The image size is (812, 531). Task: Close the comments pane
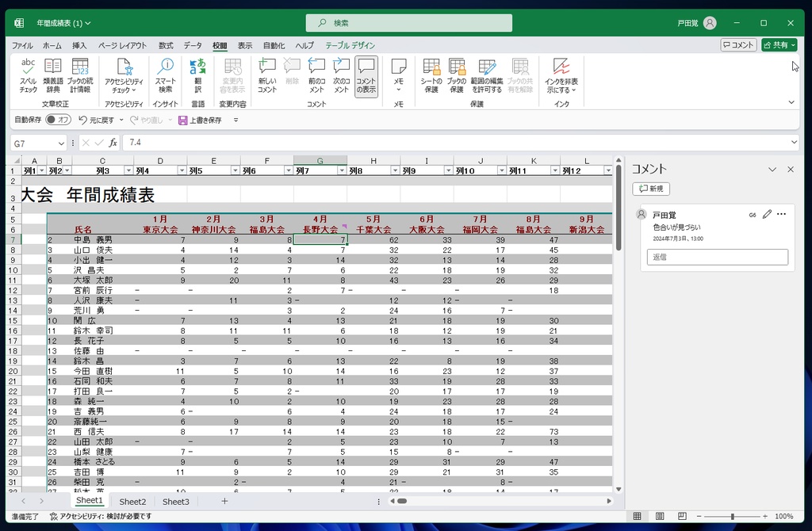[791, 170]
